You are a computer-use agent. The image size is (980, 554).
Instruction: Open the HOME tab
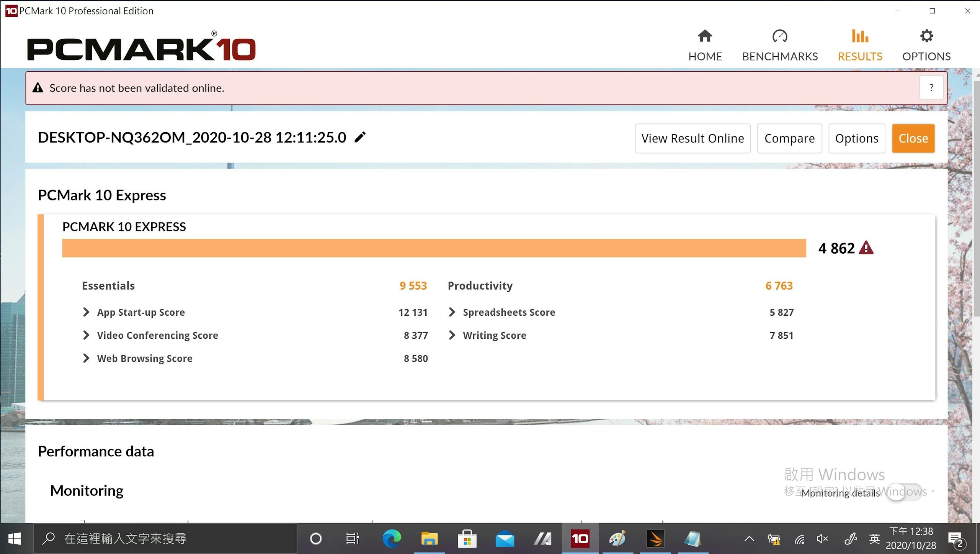coord(705,46)
